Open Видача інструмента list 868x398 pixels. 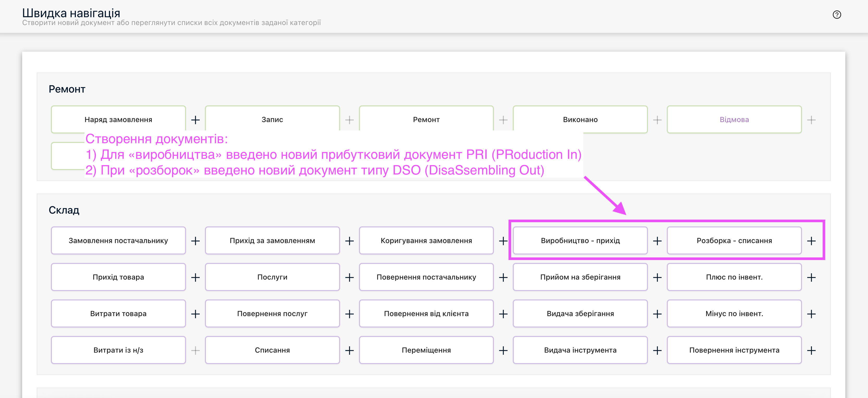coord(580,350)
